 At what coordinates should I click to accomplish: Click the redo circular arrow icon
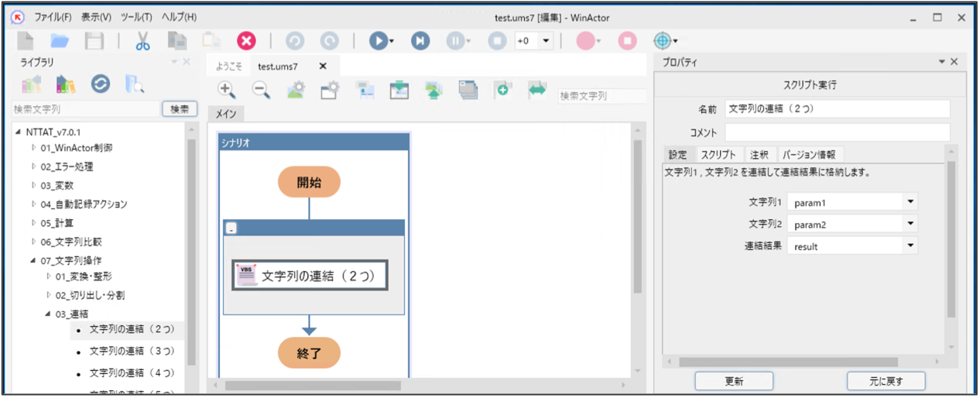point(331,40)
